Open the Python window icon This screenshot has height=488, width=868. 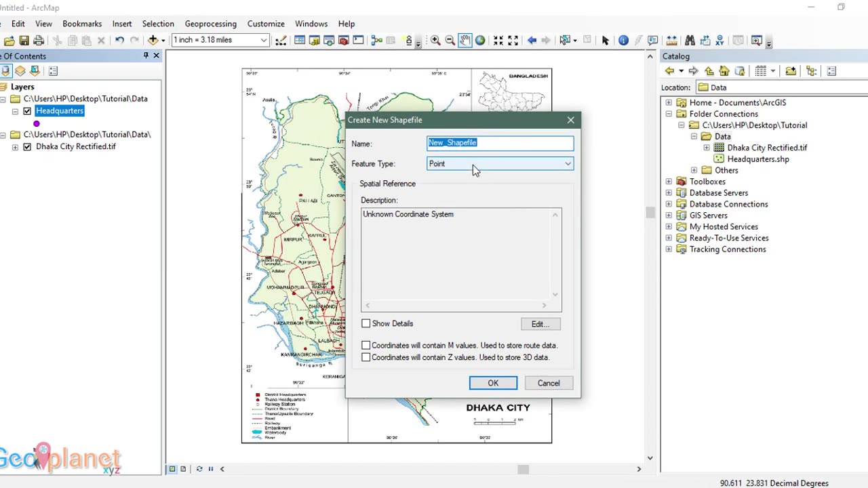pos(358,41)
